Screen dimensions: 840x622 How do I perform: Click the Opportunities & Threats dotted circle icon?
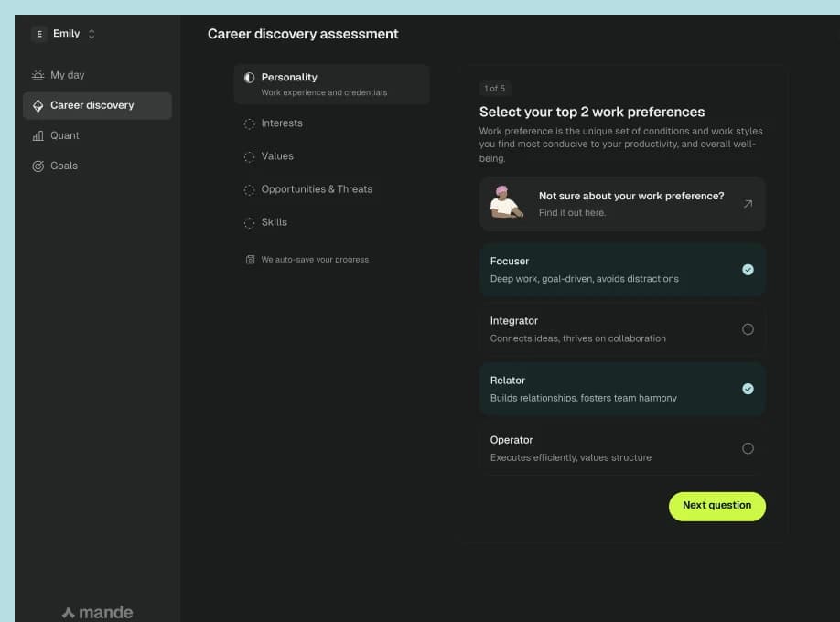[x=249, y=190]
